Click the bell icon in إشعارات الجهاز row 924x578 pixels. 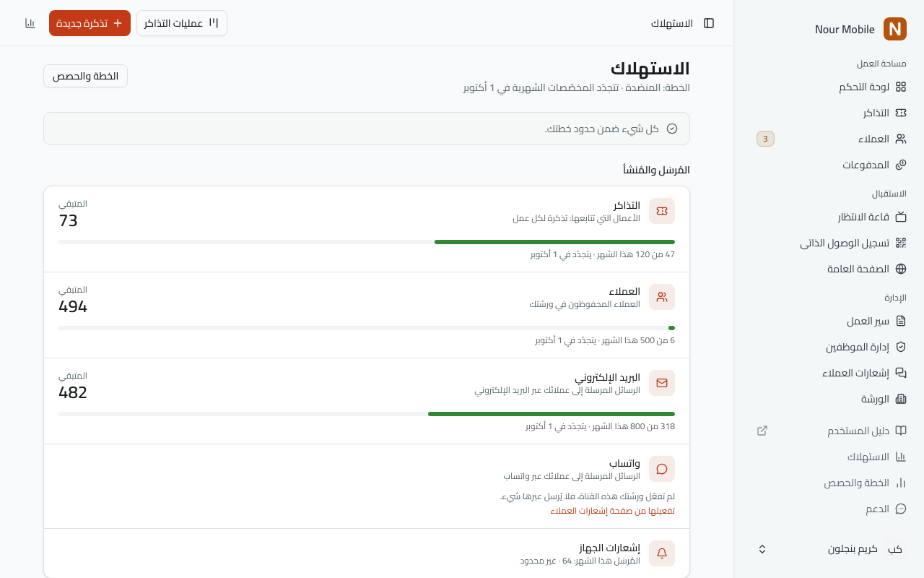pos(662,553)
